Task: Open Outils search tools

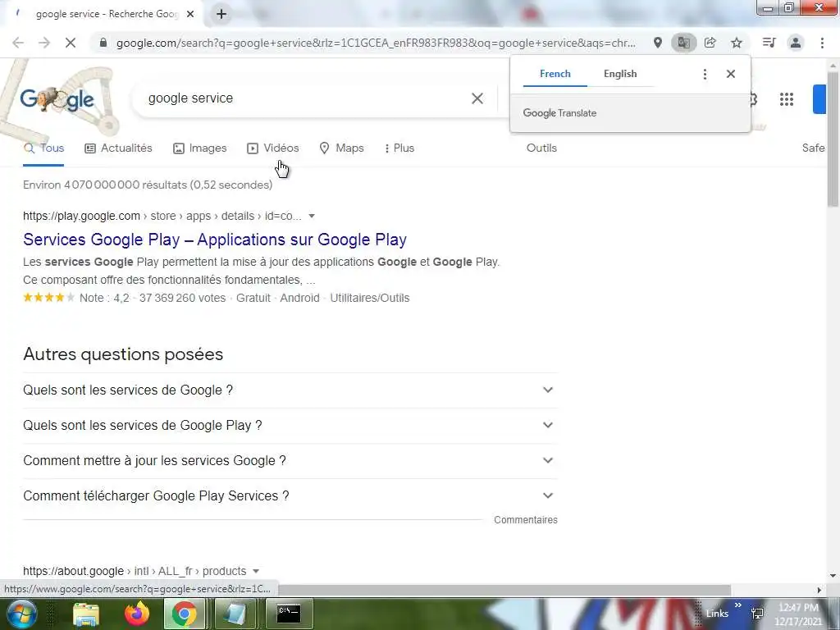Action: (541, 148)
